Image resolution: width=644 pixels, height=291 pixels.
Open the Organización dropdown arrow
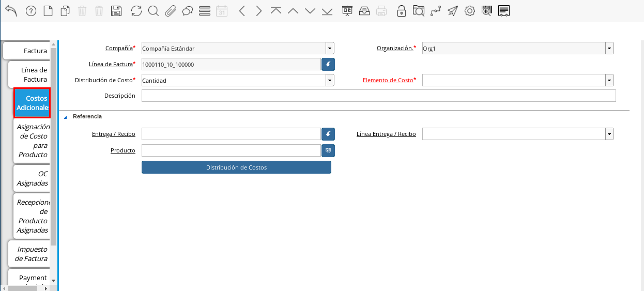pyautogui.click(x=610, y=49)
